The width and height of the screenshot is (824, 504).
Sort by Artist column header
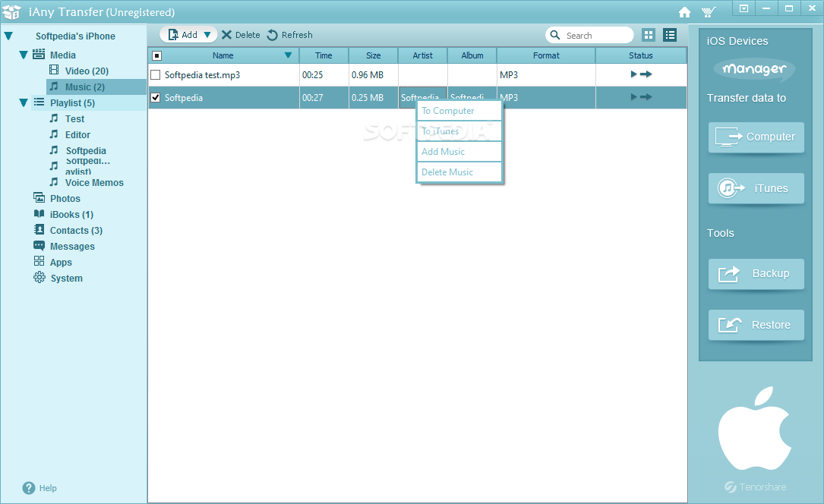point(422,55)
